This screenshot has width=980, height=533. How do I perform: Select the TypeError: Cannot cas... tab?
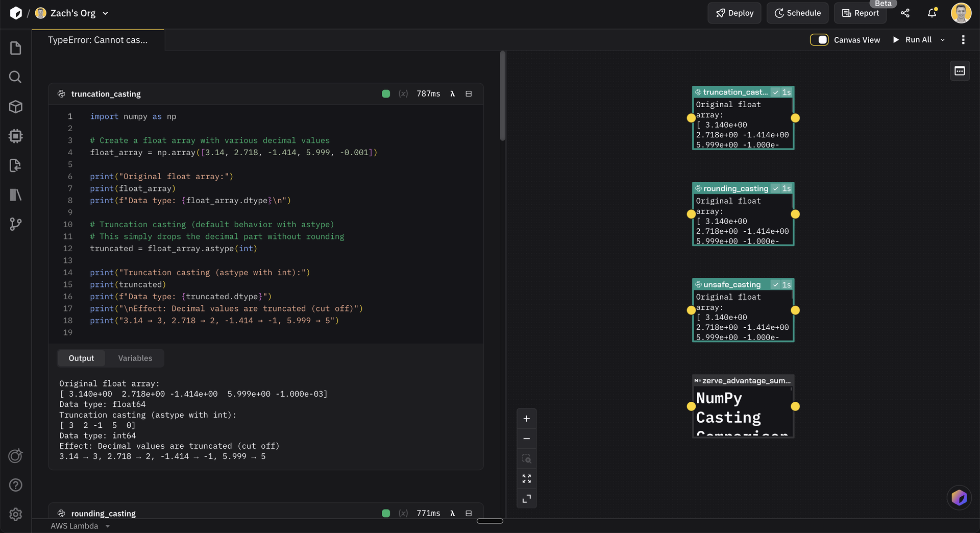click(x=98, y=40)
